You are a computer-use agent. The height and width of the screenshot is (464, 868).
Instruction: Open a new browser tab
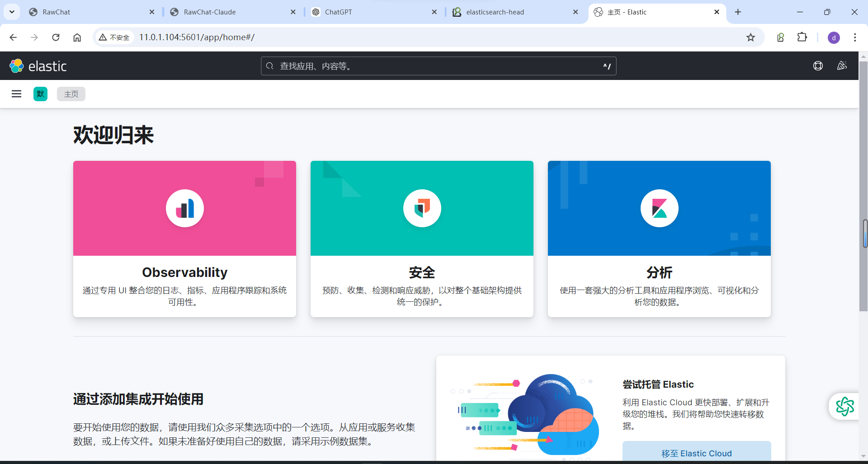(x=738, y=12)
